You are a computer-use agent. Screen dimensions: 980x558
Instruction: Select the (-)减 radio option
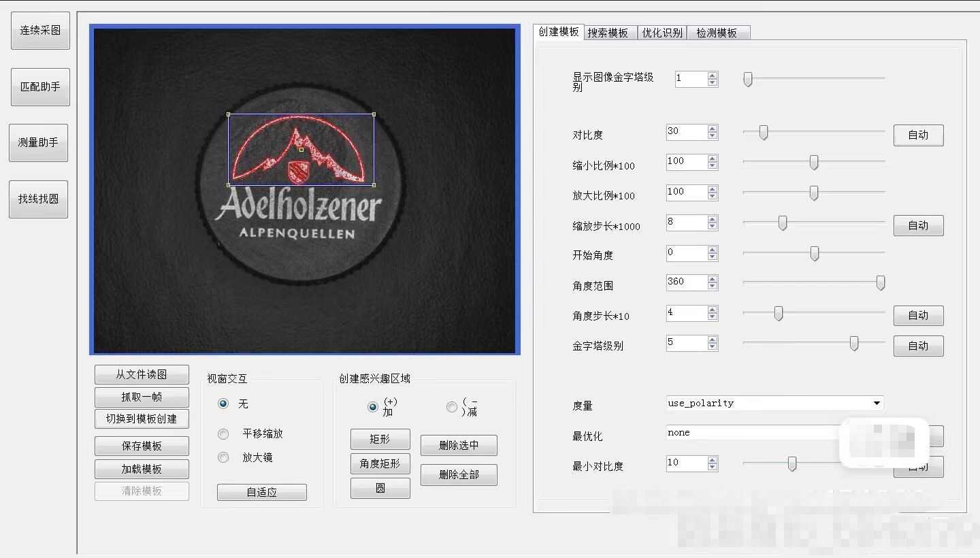coord(452,407)
